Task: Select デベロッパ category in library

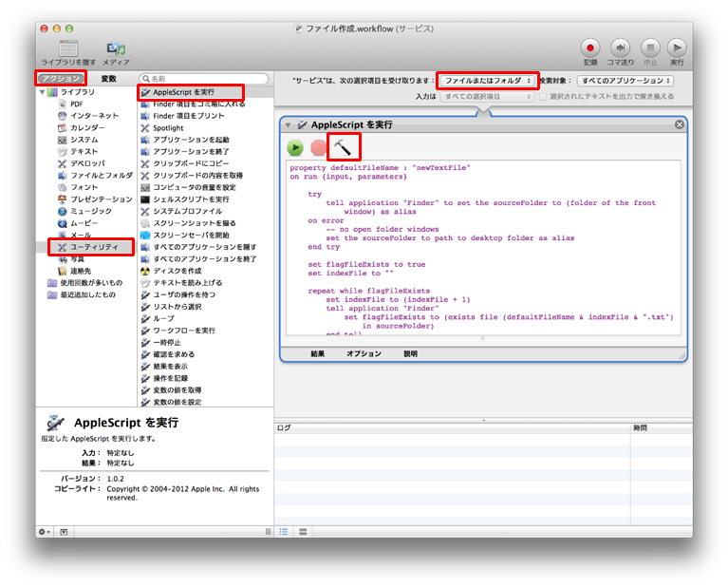Action: [85, 163]
